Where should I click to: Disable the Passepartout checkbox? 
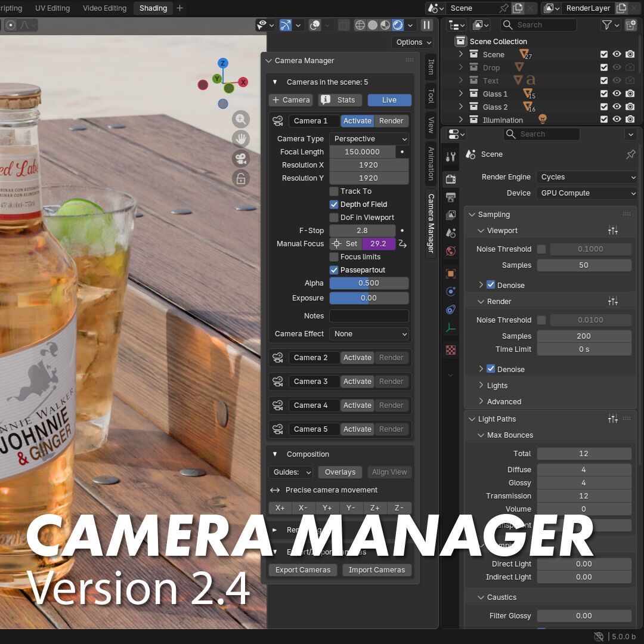[x=334, y=270]
